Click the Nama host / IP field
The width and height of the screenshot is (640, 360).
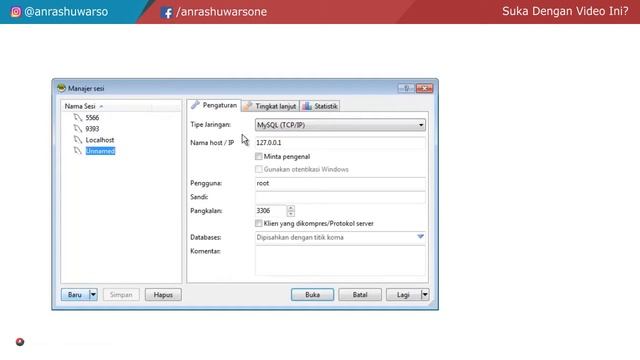point(340,143)
